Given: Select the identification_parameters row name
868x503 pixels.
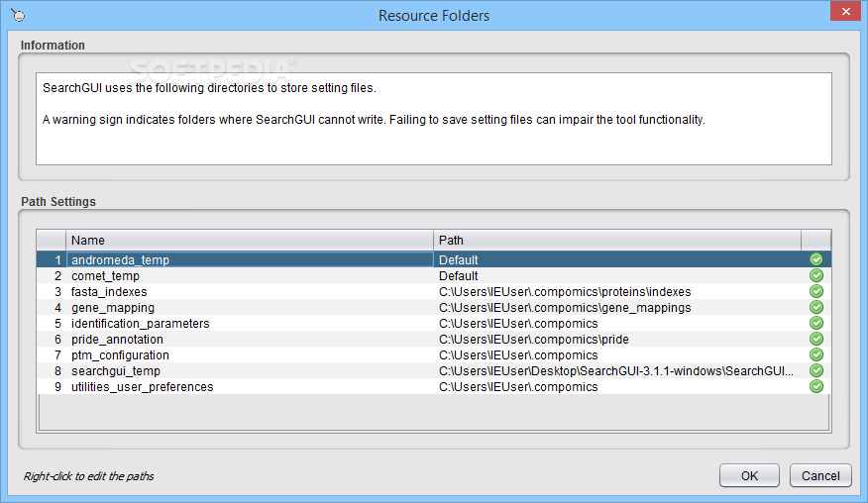Looking at the screenshot, I should [x=250, y=323].
